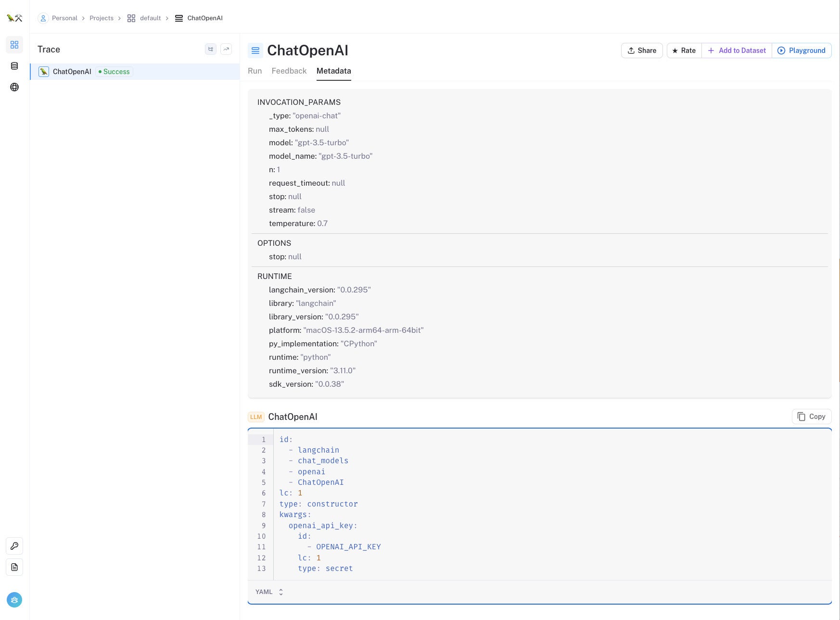The image size is (840, 620).
Task: Switch to the Run tab
Action: [255, 71]
